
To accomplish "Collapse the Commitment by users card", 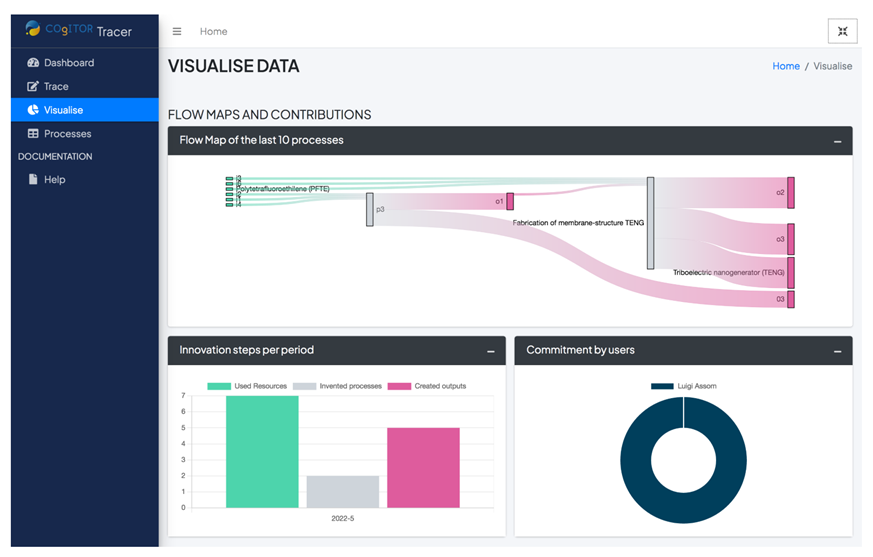I will tap(837, 351).
